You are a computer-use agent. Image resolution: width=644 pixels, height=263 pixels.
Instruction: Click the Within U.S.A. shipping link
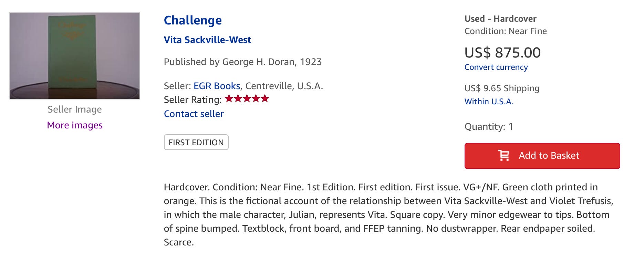(x=489, y=102)
